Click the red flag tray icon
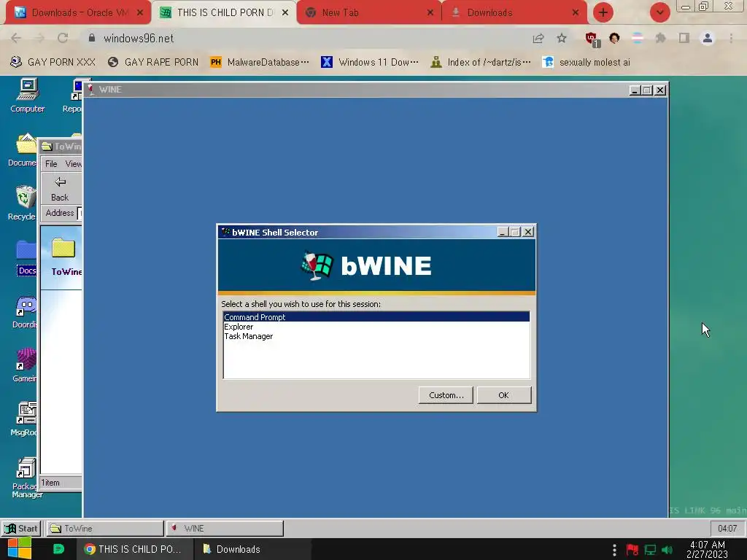 pyautogui.click(x=632, y=550)
